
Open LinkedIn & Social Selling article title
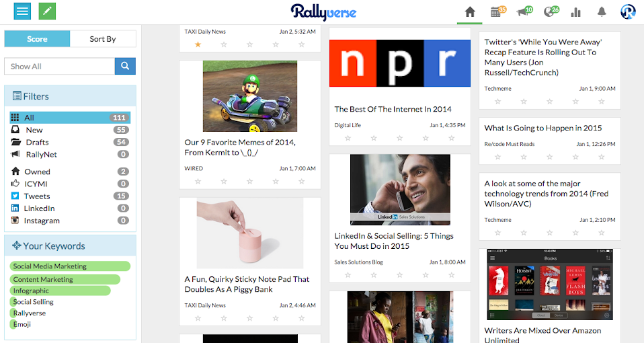pyautogui.click(x=394, y=241)
